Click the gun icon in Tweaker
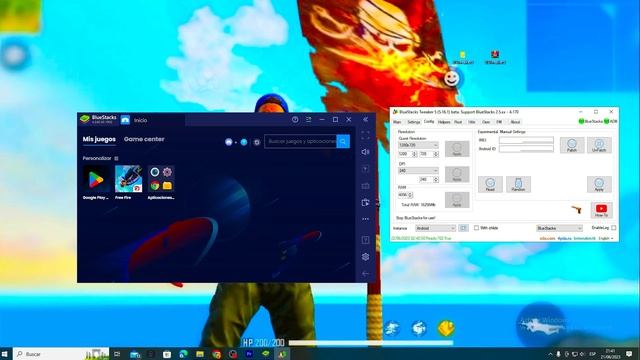Image resolution: width=640 pixels, height=360 pixels. (x=576, y=210)
